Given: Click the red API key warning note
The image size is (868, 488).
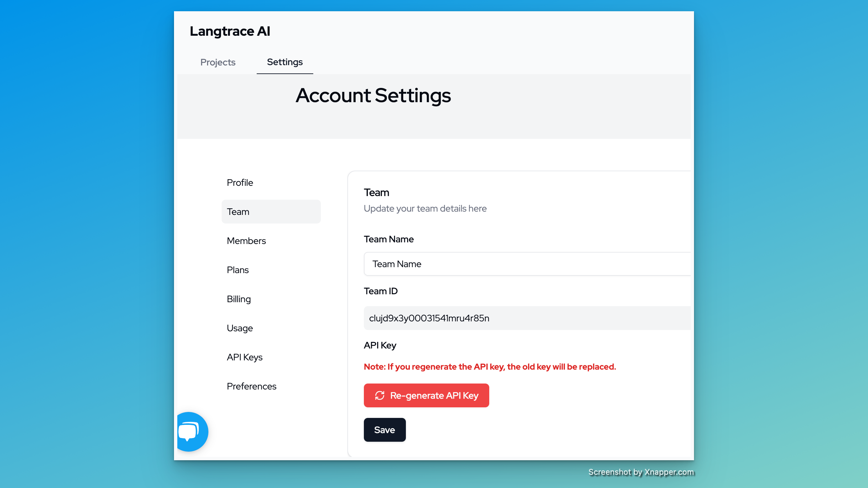Looking at the screenshot, I should click(x=490, y=366).
